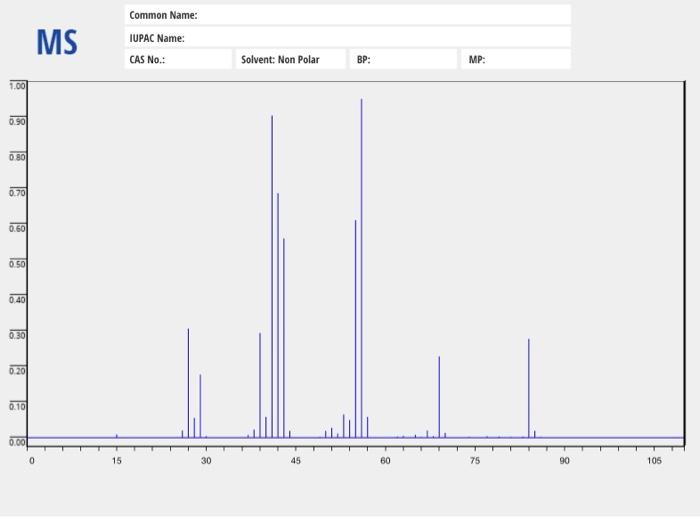Click the y-axis label 0.10
This screenshot has width=700, height=517.
17,407
